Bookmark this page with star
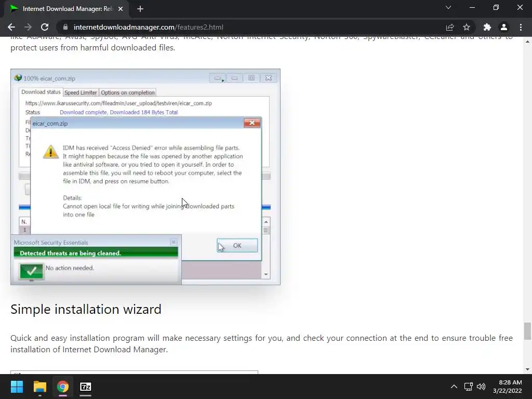 [467, 27]
